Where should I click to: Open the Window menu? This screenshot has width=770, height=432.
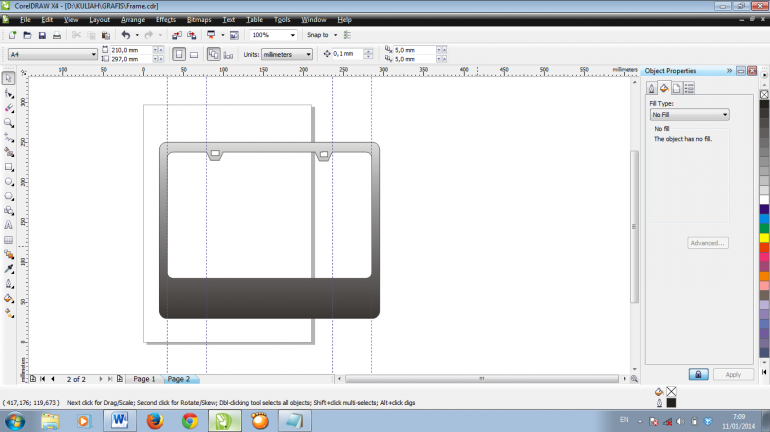click(313, 20)
